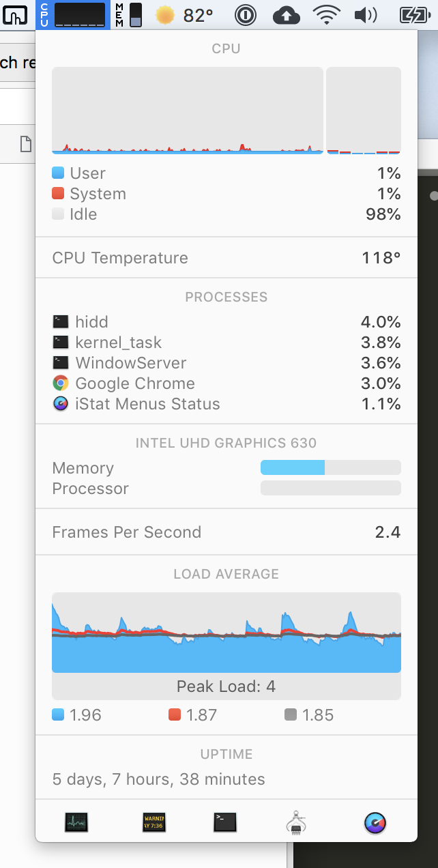Open Terminal icon in bottom bar
438x868 pixels.
tap(225, 822)
